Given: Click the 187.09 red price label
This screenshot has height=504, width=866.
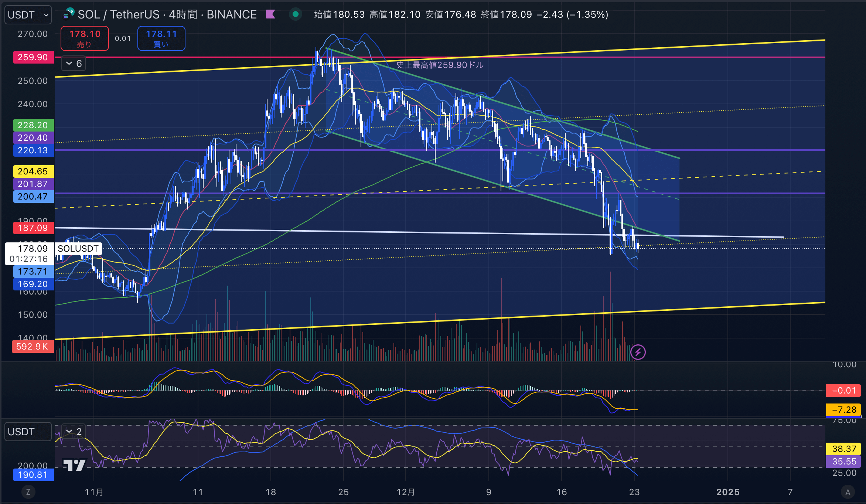Looking at the screenshot, I should (x=33, y=228).
